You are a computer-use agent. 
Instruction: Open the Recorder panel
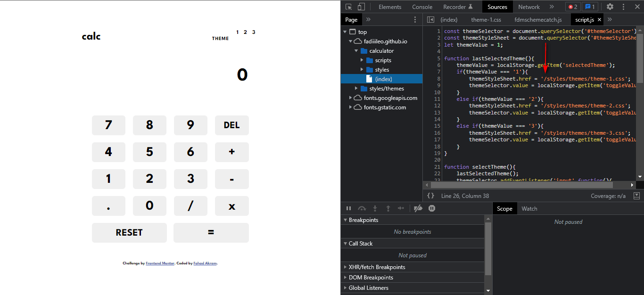click(x=458, y=7)
